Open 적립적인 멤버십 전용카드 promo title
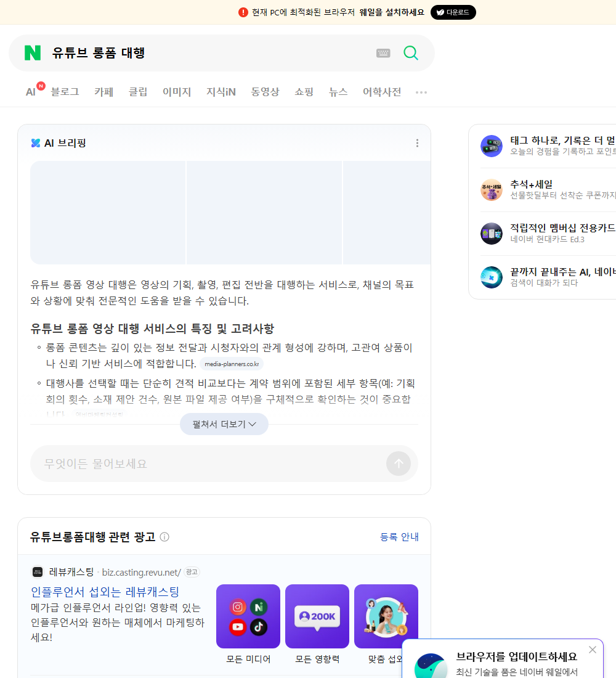The width and height of the screenshot is (616, 678). click(x=562, y=228)
